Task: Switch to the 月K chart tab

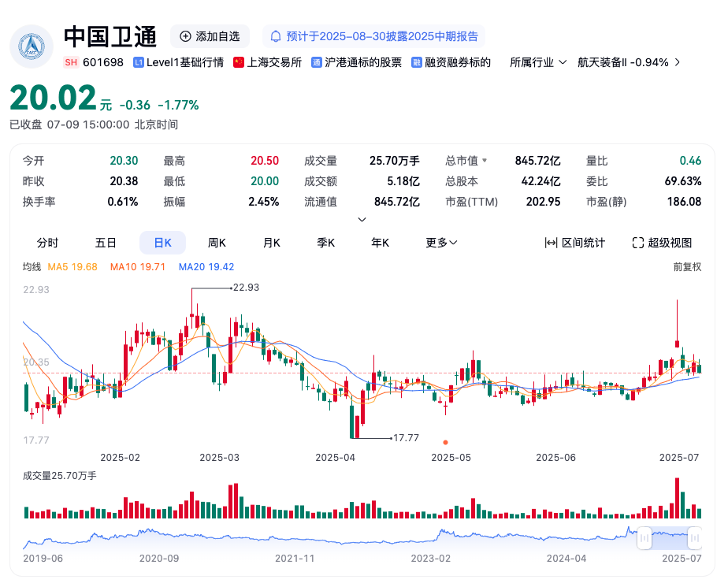Action: click(272, 243)
